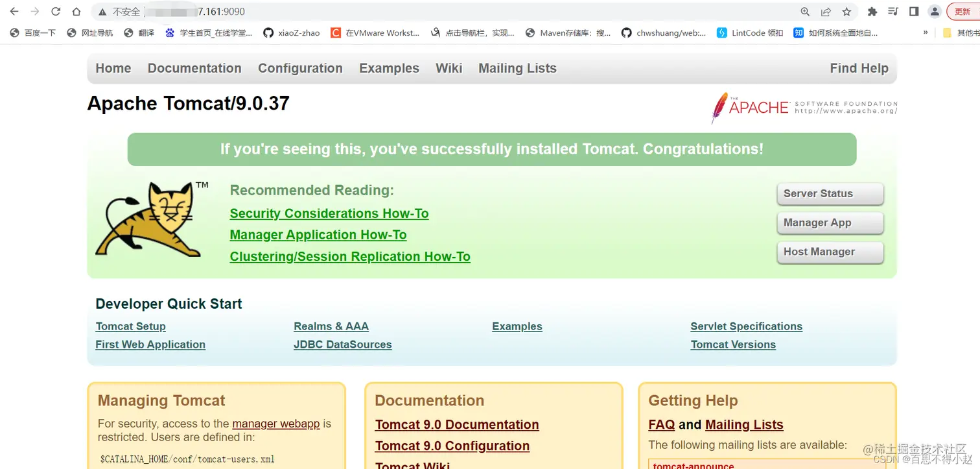980x469 pixels.
Task: Open the 百度一下 bookmark
Action: click(33, 32)
